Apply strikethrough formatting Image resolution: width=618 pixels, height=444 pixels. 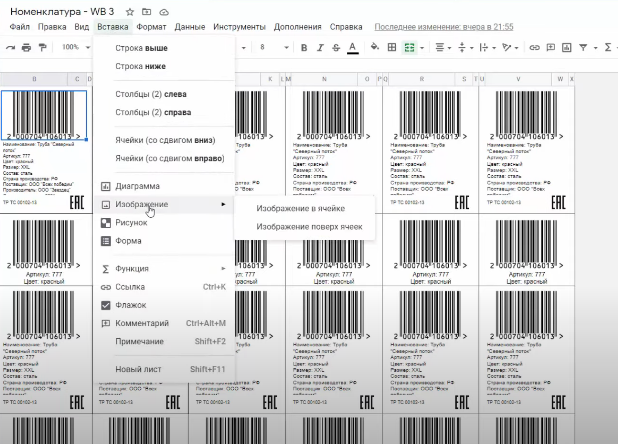pos(336,48)
